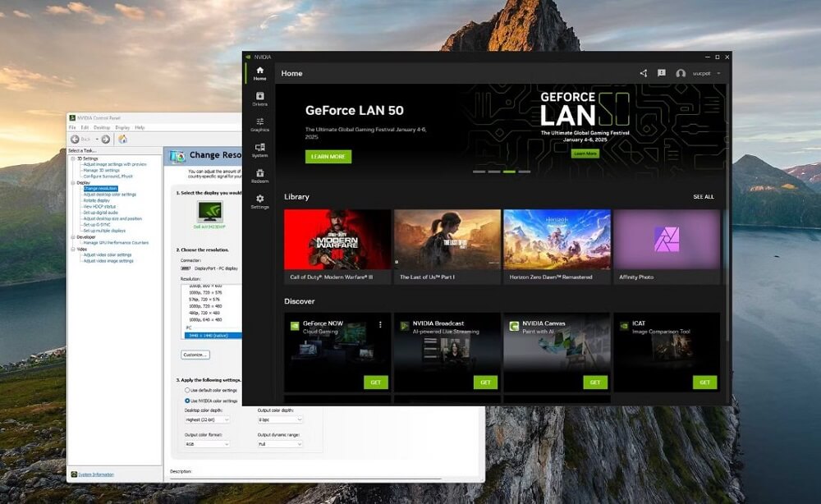Click System Information icon at bottom left
Viewport: 821px width, 504px height.
(x=74, y=474)
